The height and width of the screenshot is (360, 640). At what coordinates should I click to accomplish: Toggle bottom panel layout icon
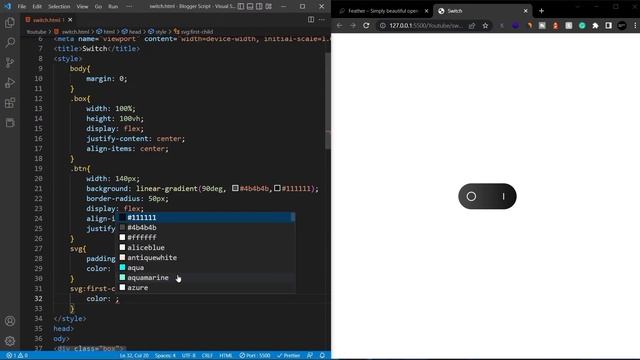tap(250, 6)
